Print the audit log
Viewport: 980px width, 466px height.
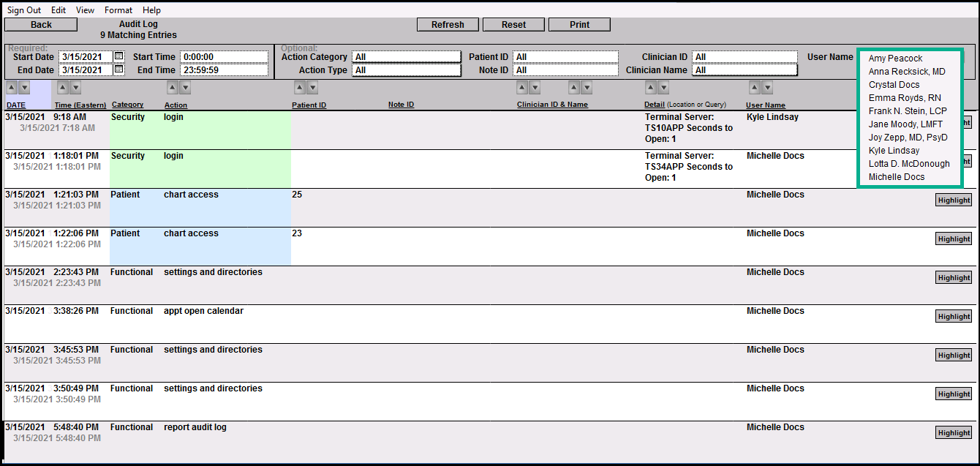(579, 25)
